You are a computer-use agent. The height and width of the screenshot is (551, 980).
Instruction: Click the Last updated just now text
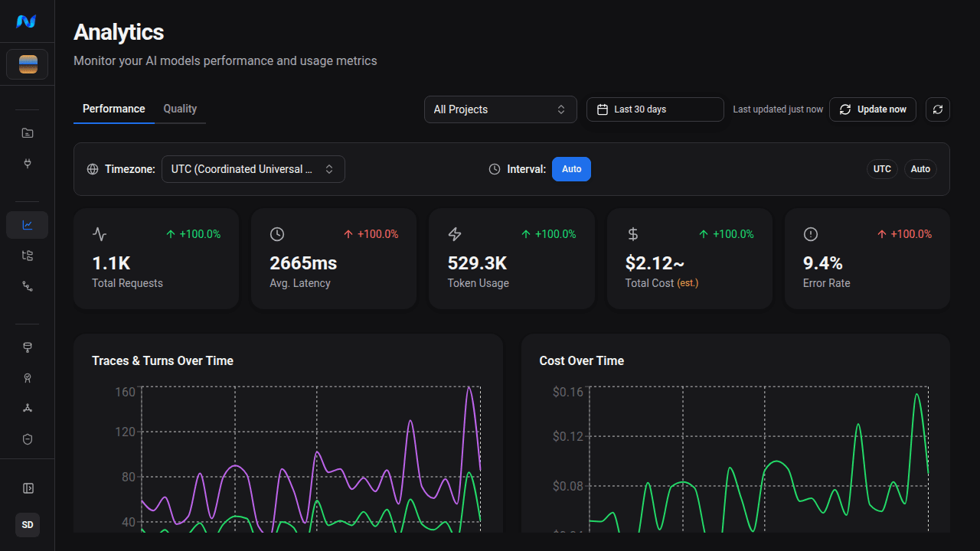click(x=778, y=109)
